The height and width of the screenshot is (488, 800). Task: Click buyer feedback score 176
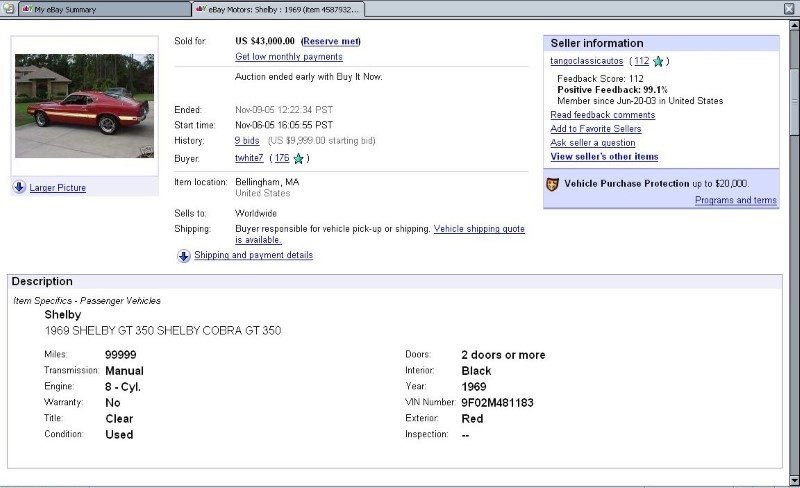282,158
